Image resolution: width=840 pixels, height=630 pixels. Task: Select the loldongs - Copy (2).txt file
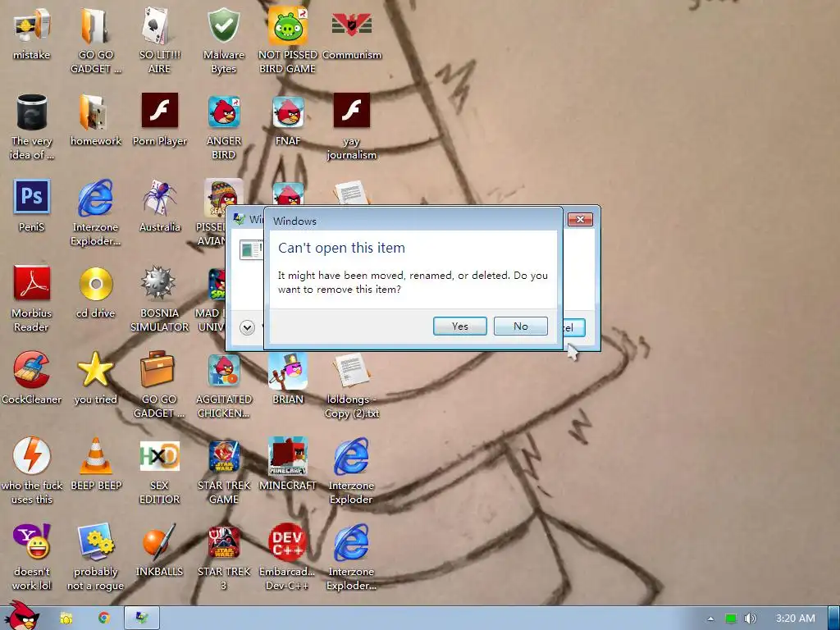(352, 386)
